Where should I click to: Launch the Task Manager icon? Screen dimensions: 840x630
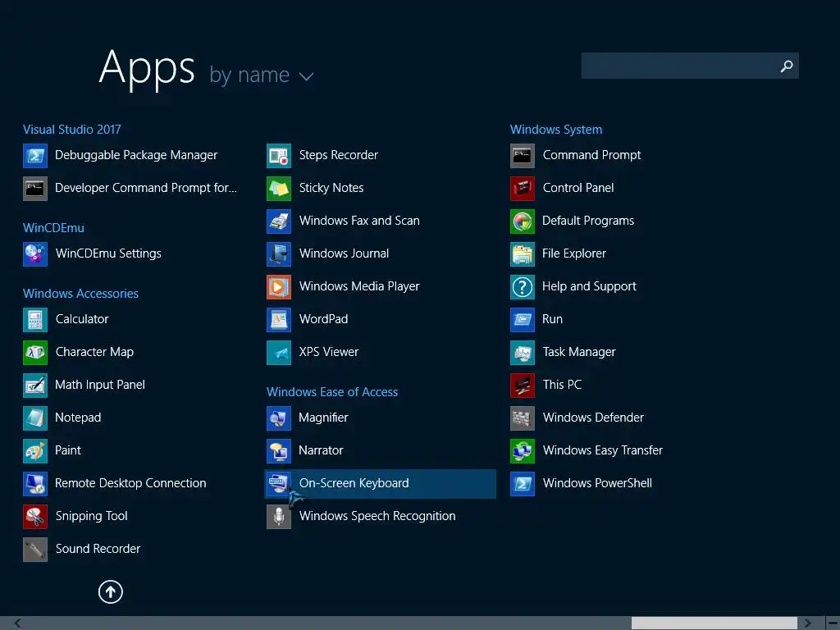[x=523, y=352]
